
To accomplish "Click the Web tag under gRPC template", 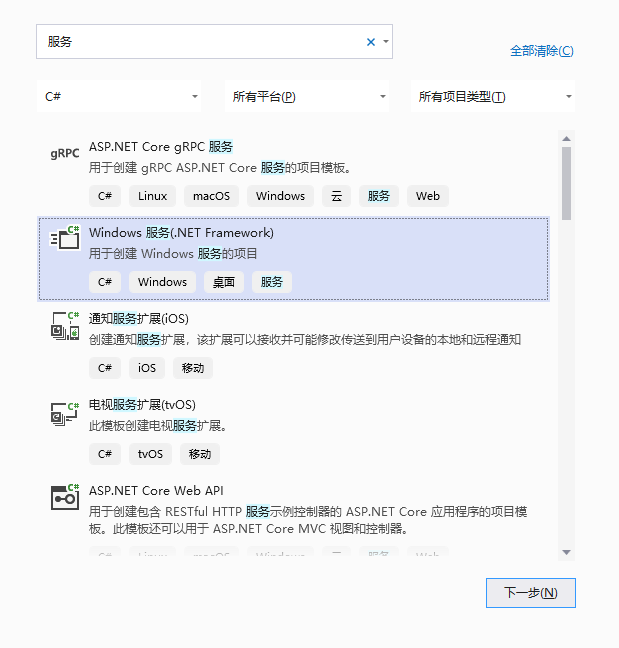I will 428,196.
